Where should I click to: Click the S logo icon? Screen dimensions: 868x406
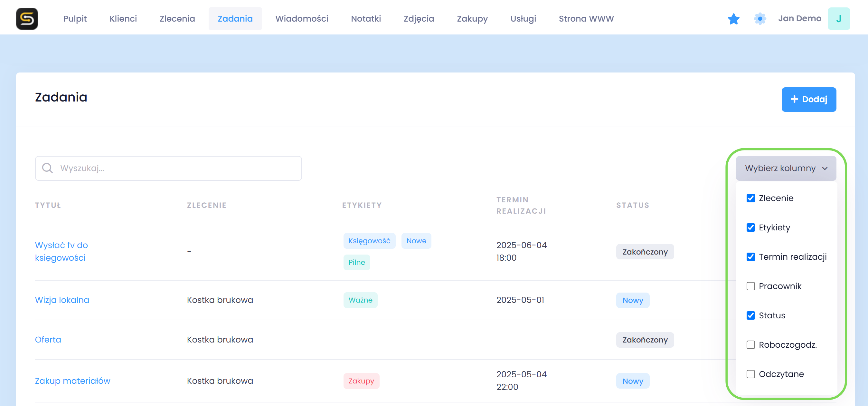pyautogui.click(x=27, y=19)
